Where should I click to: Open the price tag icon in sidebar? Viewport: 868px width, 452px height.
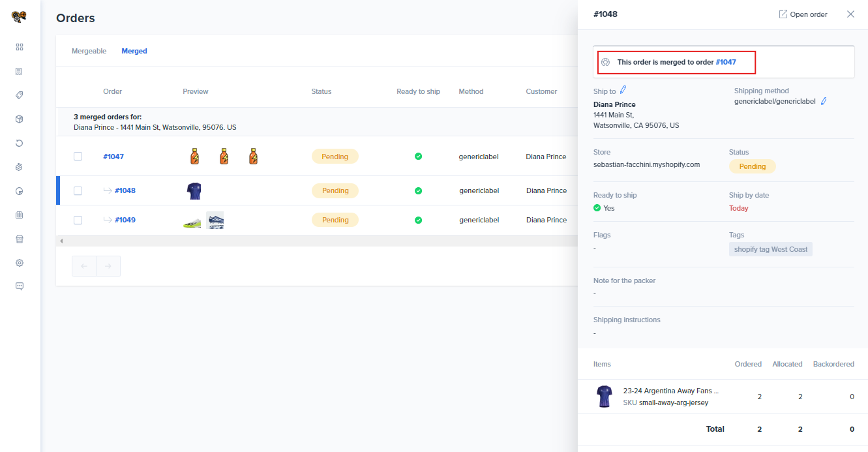pos(20,95)
